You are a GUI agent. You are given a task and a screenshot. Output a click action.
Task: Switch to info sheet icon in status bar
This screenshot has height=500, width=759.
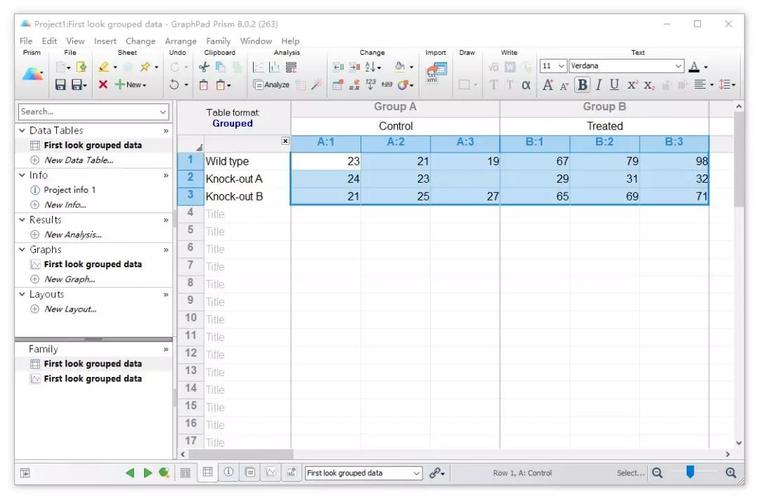coord(228,472)
